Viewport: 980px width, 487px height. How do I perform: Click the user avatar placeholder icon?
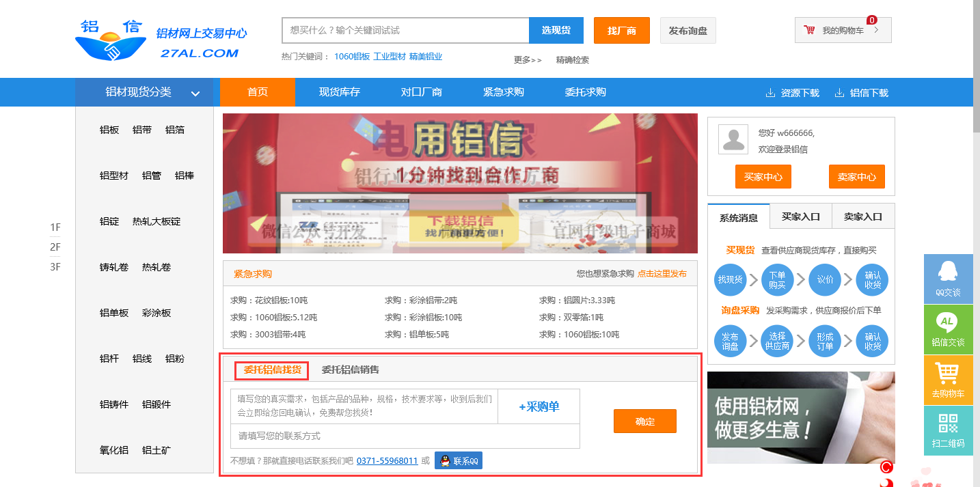click(733, 139)
